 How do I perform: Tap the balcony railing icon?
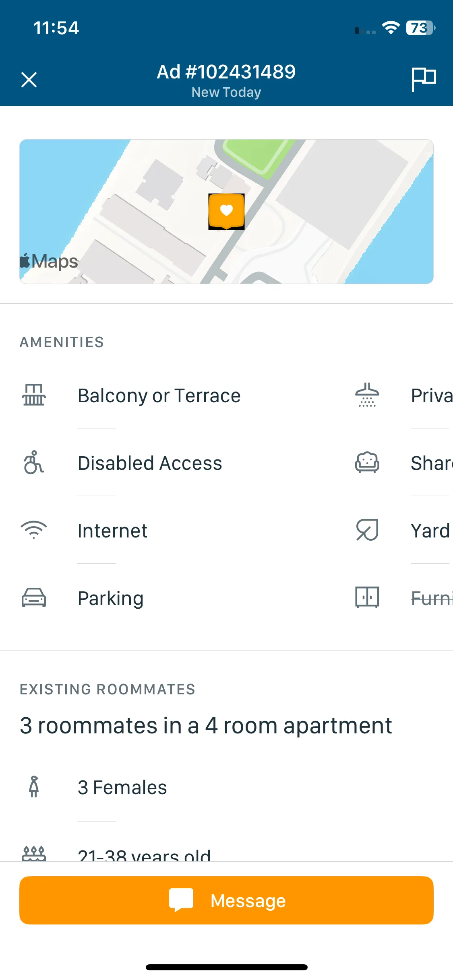coord(34,395)
